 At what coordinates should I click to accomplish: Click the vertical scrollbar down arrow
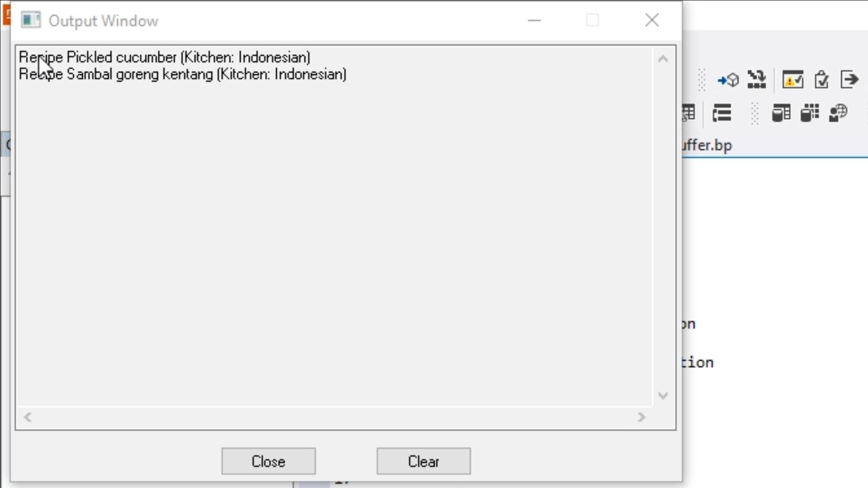(x=663, y=396)
